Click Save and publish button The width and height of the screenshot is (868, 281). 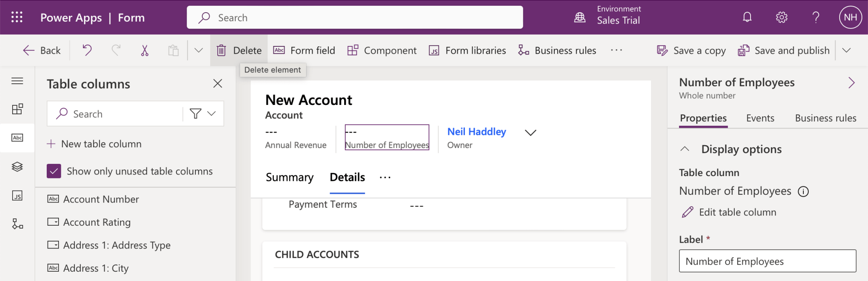point(784,50)
